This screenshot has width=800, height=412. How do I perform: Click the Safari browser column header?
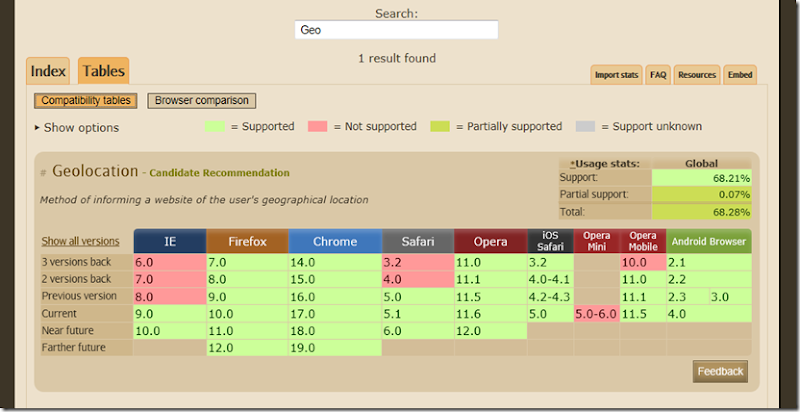tap(418, 241)
